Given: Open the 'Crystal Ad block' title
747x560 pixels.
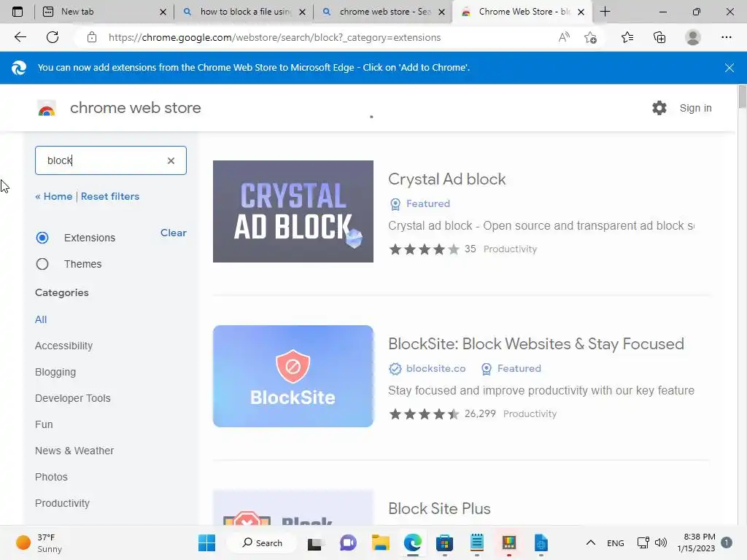Looking at the screenshot, I should [x=447, y=179].
